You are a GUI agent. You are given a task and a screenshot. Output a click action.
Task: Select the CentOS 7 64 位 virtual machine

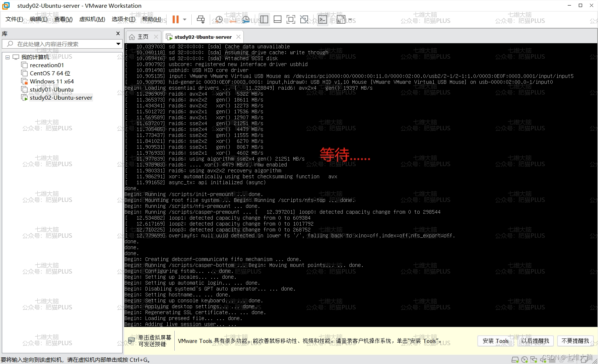[50, 73]
